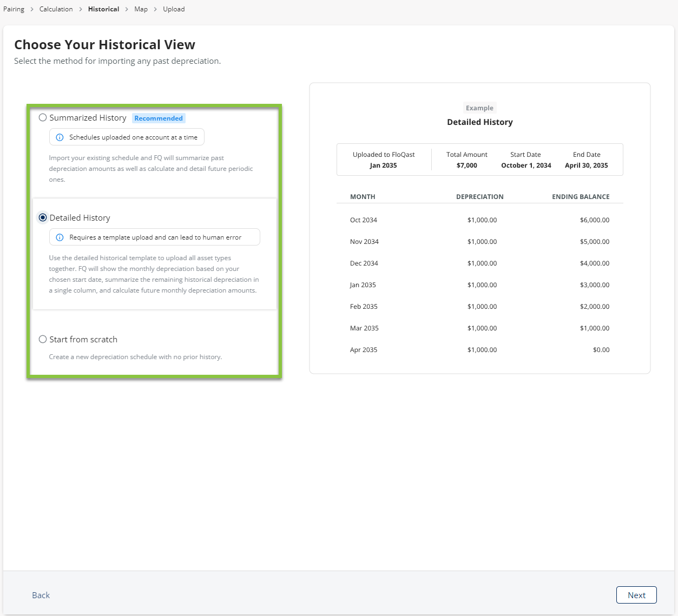Click the Recommended badge
This screenshot has height=616, width=678.
(x=159, y=118)
